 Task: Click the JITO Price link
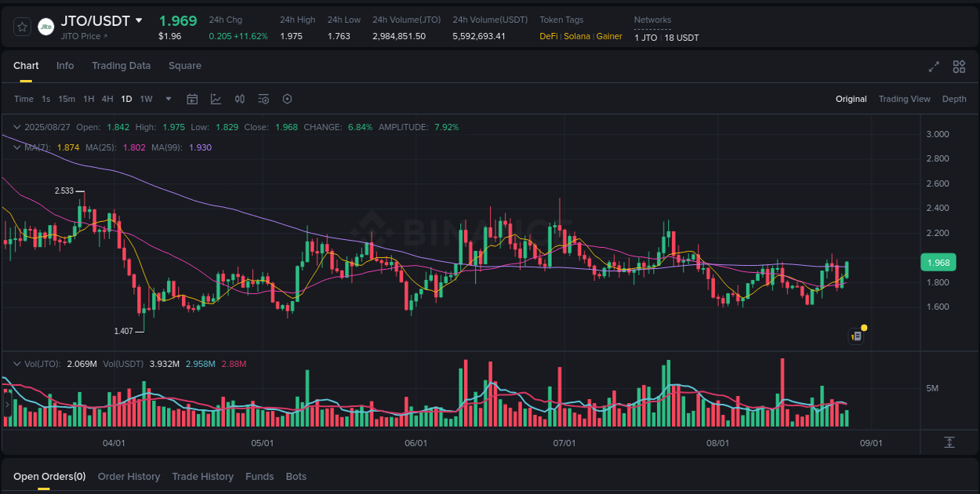(x=82, y=36)
